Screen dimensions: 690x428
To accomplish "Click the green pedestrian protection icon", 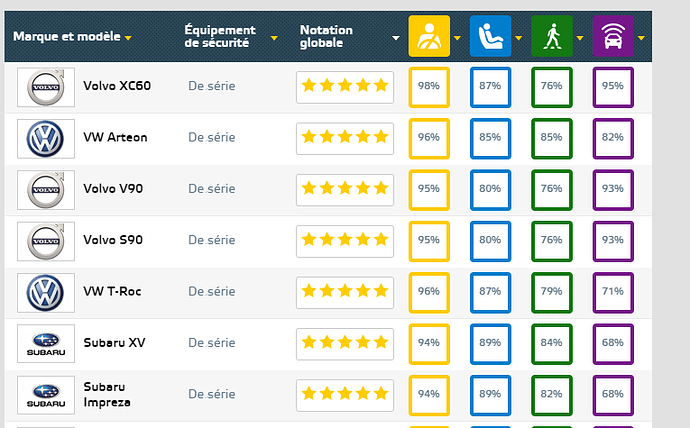I will 552,36.
